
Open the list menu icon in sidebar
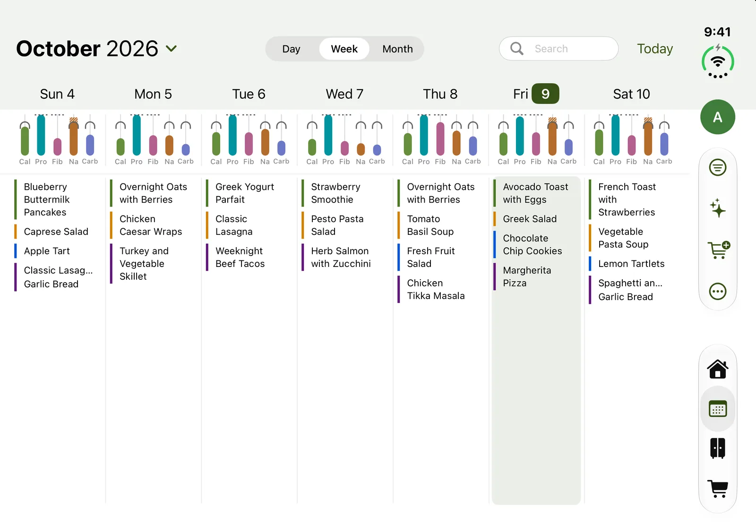717,167
